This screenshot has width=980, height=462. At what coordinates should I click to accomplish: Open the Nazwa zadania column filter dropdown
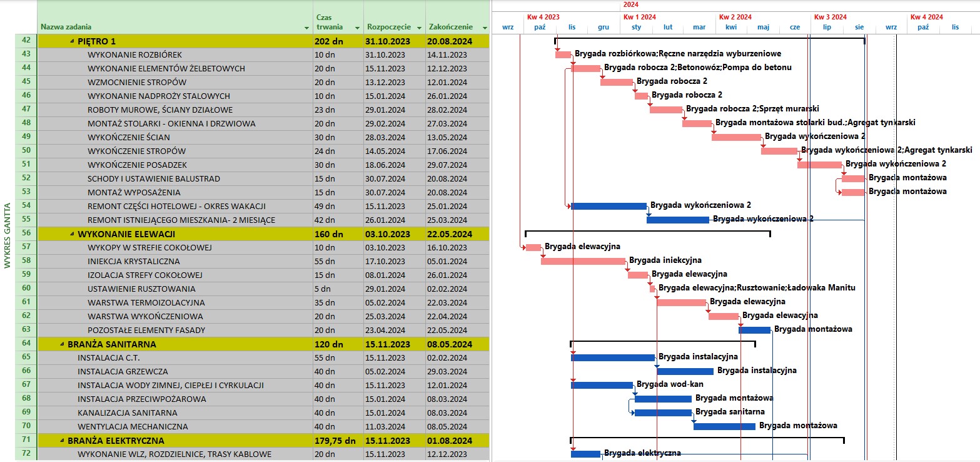tap(306, 28)
